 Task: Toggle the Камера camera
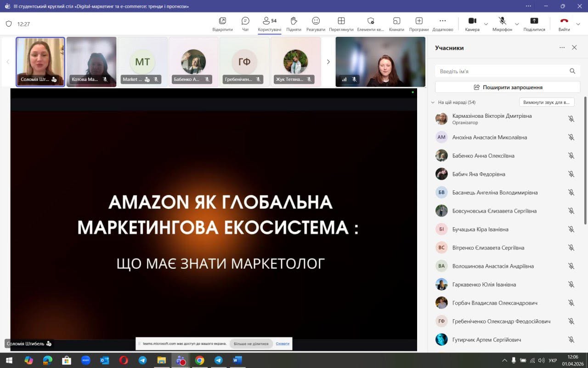[472, 24]
